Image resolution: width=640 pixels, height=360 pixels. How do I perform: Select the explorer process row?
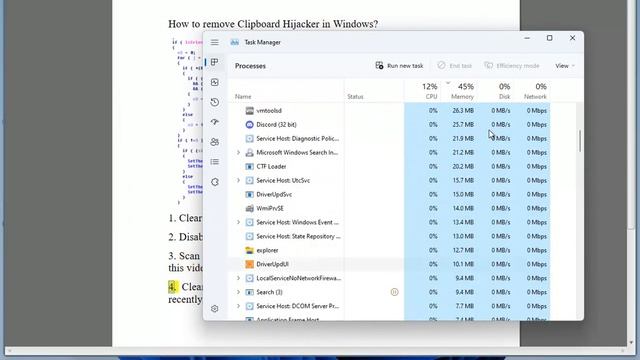pyautogui.click(x=389, y=250)
